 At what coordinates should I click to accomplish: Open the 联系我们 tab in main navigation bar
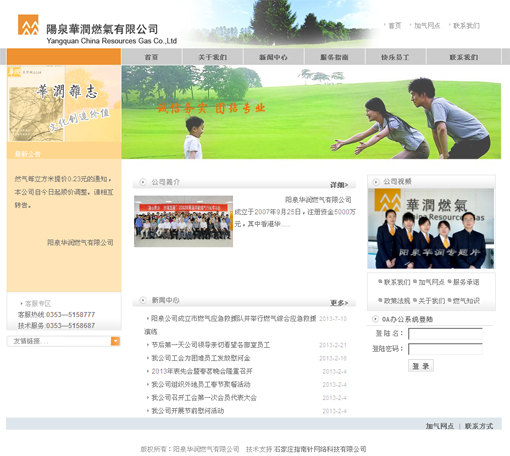pyautogui.click(x=464, y=57)
